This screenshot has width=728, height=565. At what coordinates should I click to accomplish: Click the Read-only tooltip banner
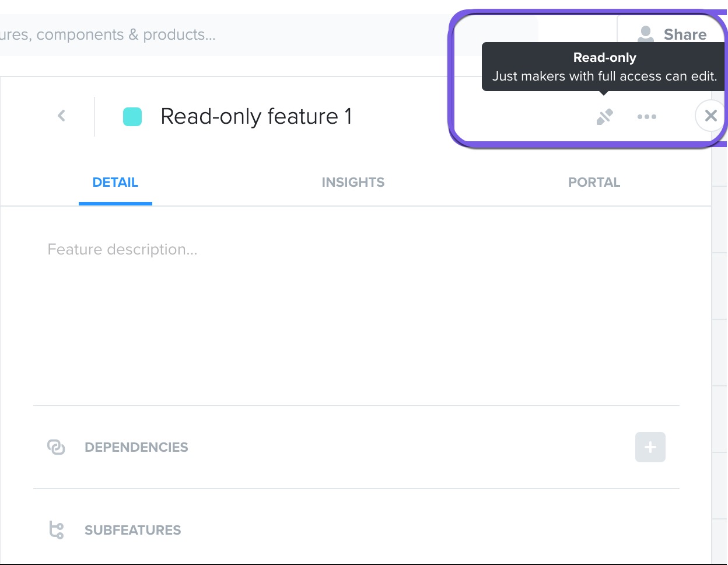(x=604, y=67)
